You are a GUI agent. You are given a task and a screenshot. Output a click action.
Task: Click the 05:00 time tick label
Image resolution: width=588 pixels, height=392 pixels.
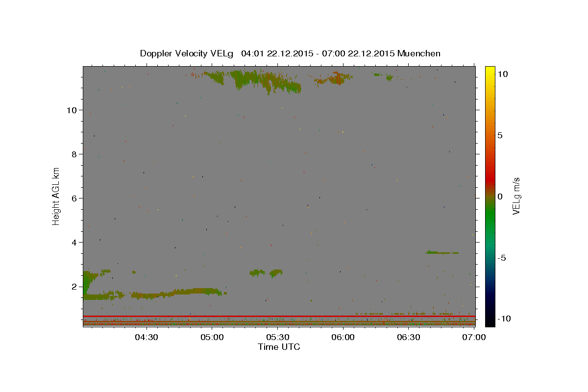point(212,337)
